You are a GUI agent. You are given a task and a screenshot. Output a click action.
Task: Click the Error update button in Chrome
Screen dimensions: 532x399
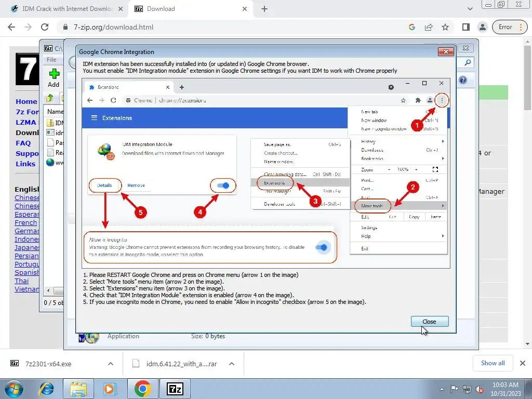tap(505, 27)
